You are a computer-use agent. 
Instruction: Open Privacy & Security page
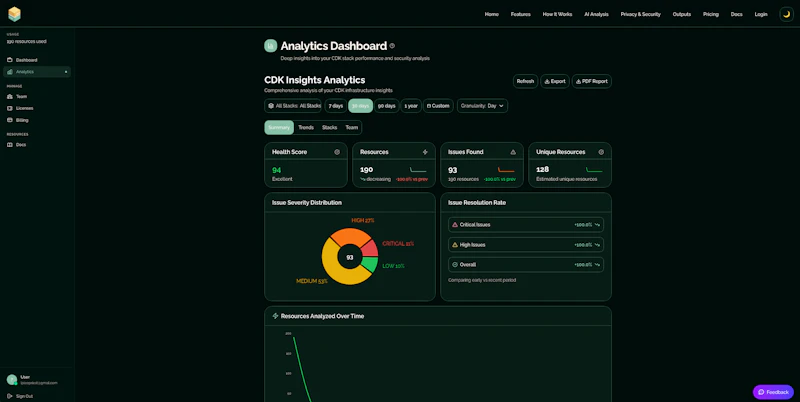[x=640, y=14]
